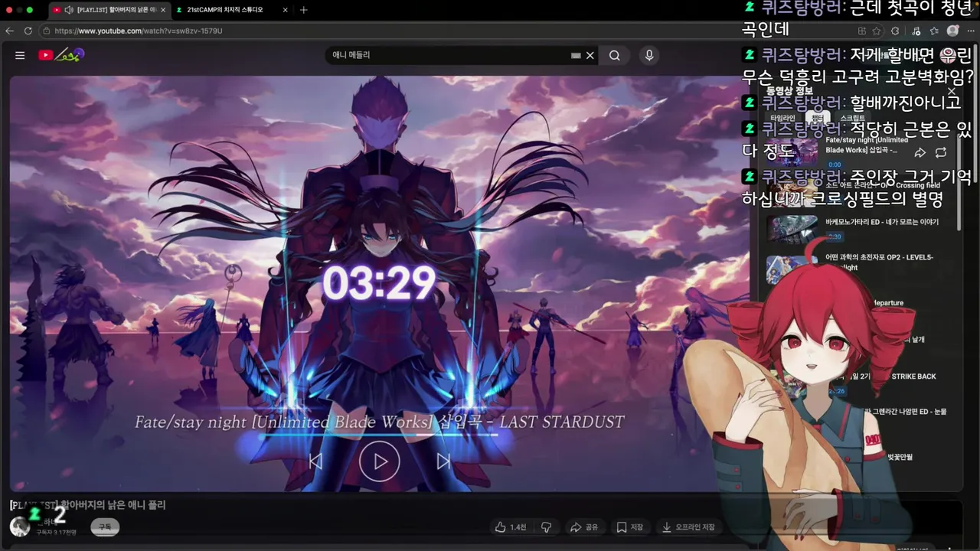Close the 21stCAMP browser tab

[286, 10]
